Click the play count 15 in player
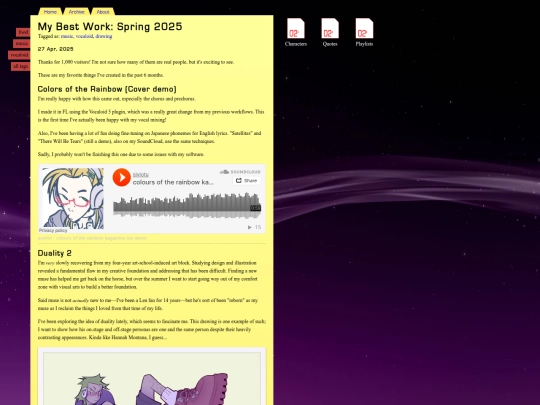540x405 pixels. click(255, 227)
